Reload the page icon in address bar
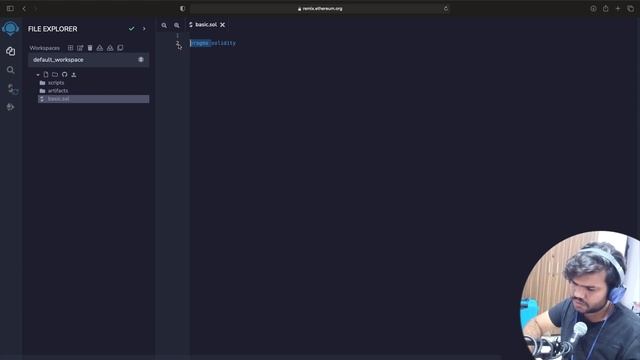Viewport: 640px width, 360px height. pyautogui.click(x=446, y=9)
